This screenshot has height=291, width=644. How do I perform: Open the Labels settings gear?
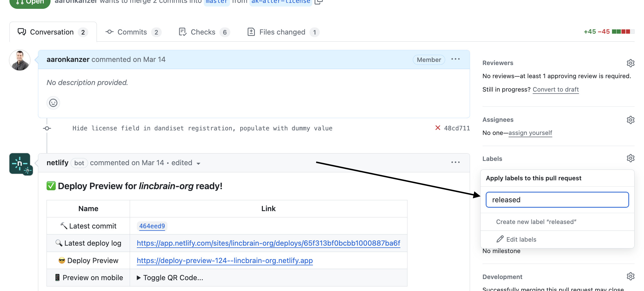[631, 158]
